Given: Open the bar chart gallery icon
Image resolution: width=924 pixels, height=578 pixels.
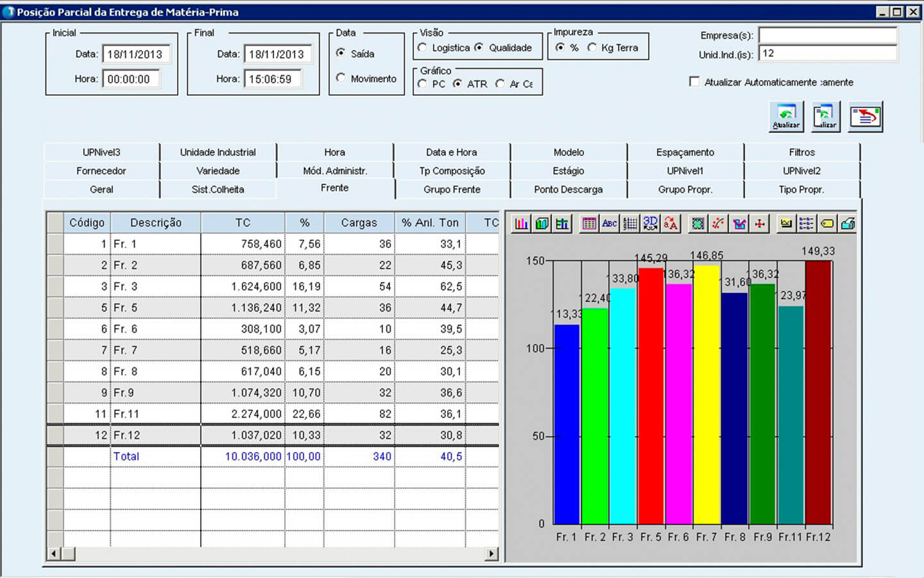Looking at the screenshot, I should tap(522, 223).
